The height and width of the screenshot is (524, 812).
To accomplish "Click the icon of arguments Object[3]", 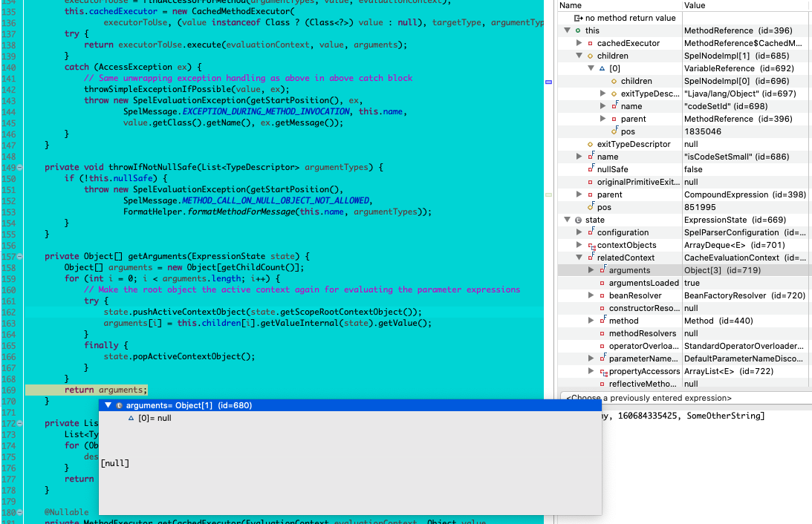I will (602, 269).
